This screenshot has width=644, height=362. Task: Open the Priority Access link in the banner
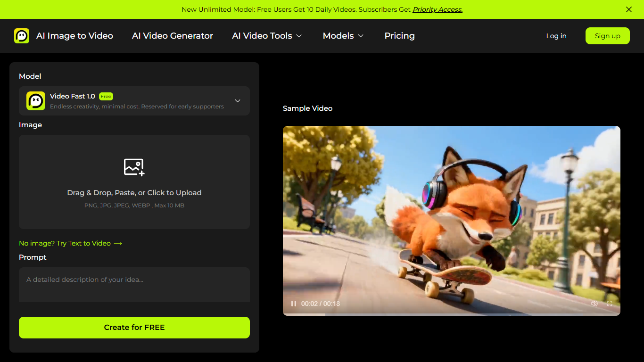click(x=437, y=9)
